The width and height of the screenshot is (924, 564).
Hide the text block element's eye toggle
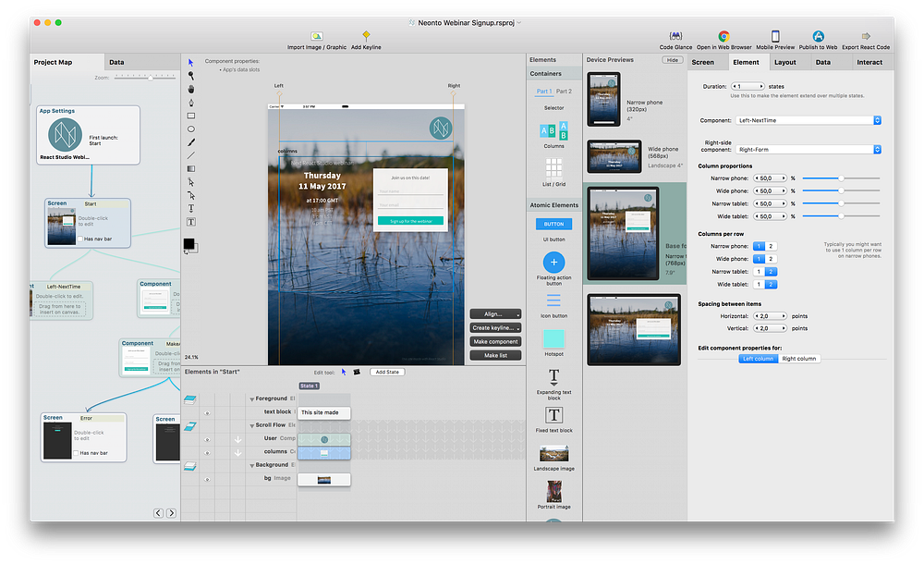tap(208, 412)
